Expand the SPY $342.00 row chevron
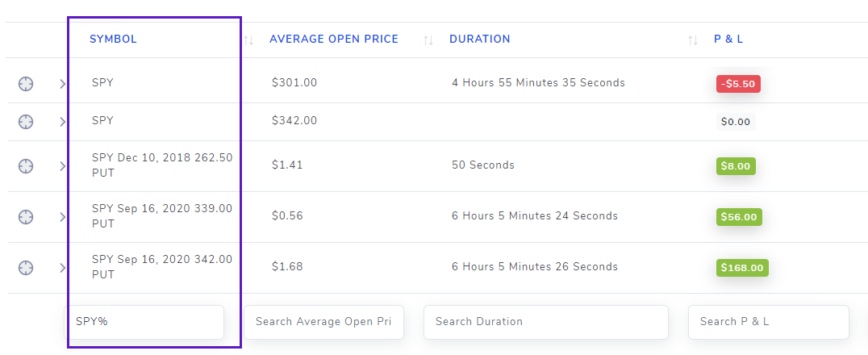This screenshot has width=868, height=355. (x=63, y=121)
